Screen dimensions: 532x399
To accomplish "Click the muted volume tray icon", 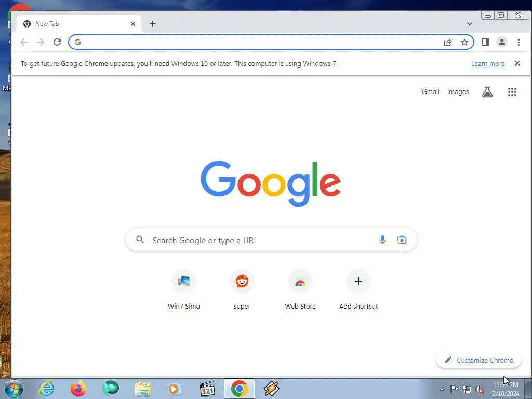I will pos(480,389).
